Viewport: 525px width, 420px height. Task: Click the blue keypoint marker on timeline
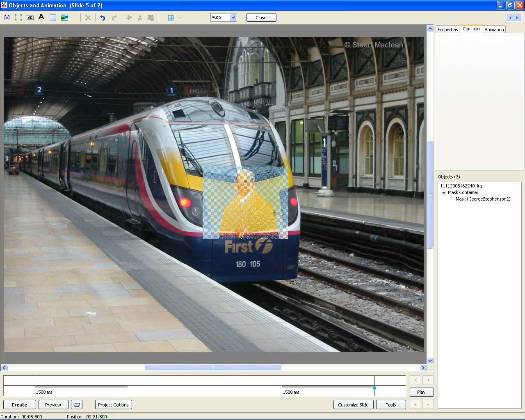pos(374,388)
